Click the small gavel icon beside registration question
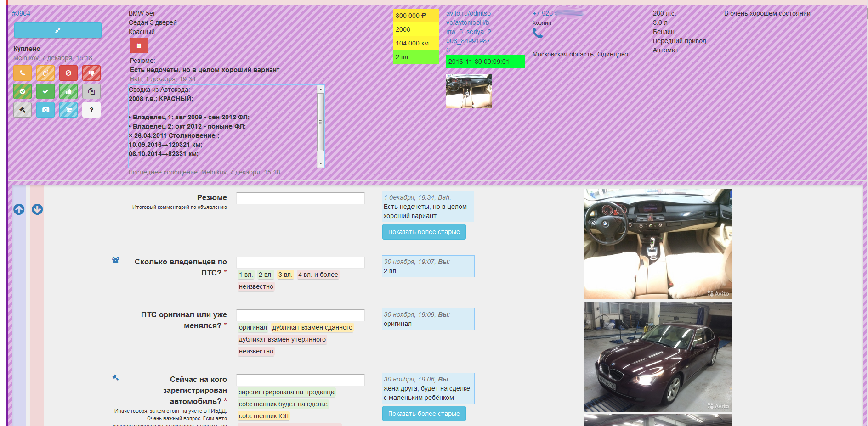868x426 pixels. tap(115, 377)
